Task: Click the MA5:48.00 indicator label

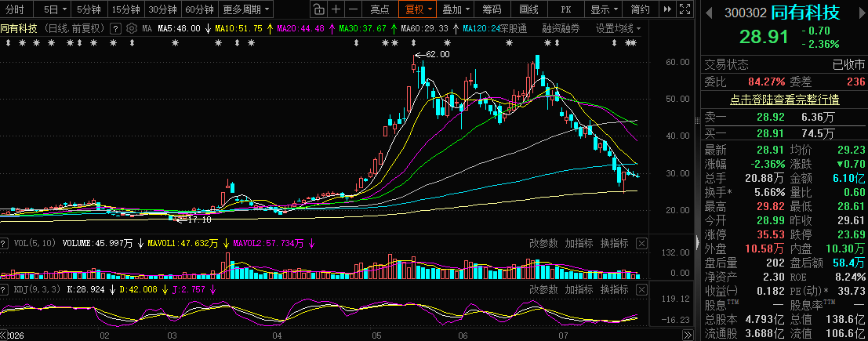Action: click(x=179, y=29)
